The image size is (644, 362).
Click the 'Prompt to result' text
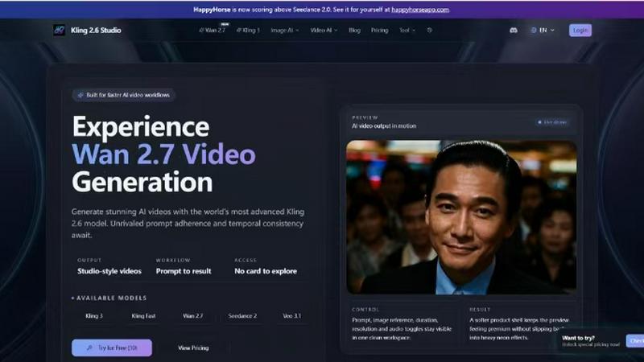(x=184, y=271)
